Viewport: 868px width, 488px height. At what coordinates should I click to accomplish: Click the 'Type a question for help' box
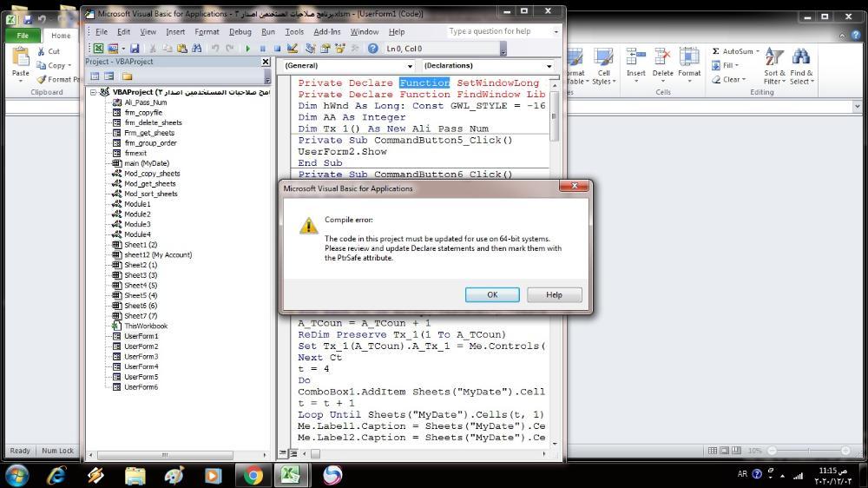(x=500, y=31)
